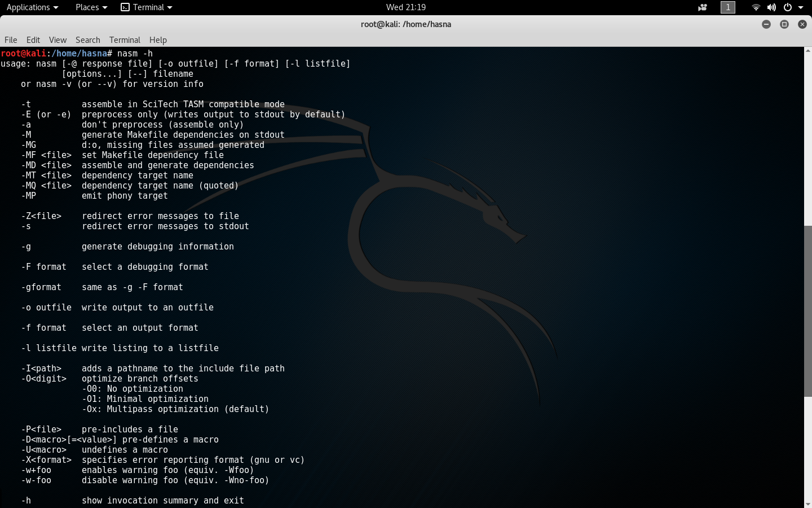Click the '-w+foo' option text
The image size is (812, 508).
coord(36,470)
